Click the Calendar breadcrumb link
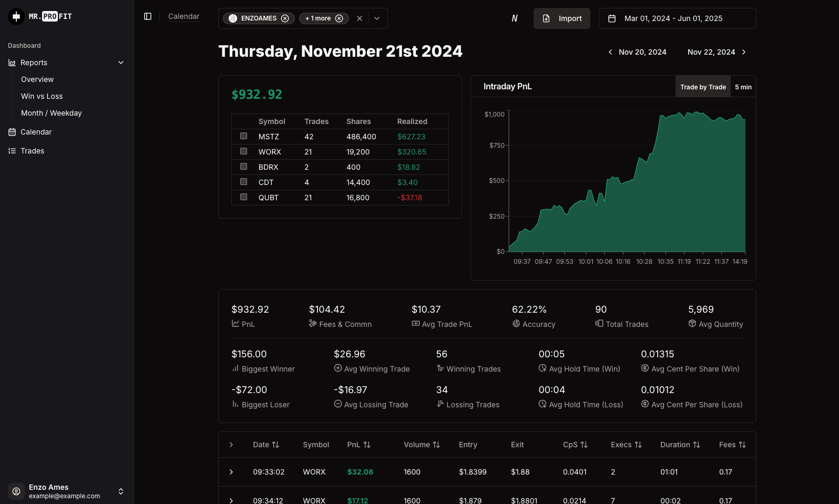 pyautogui.click(x=184, y=16)
